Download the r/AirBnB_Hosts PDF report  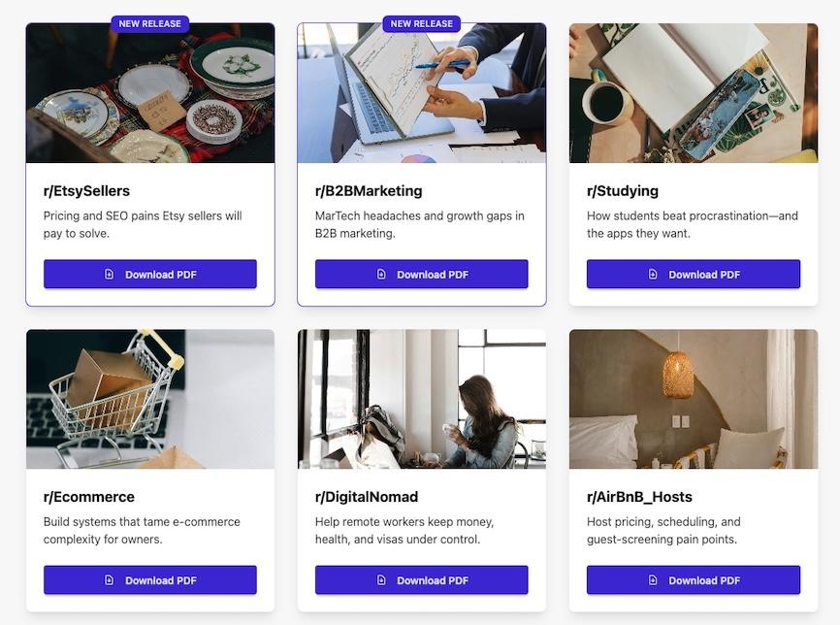(694, 580)
